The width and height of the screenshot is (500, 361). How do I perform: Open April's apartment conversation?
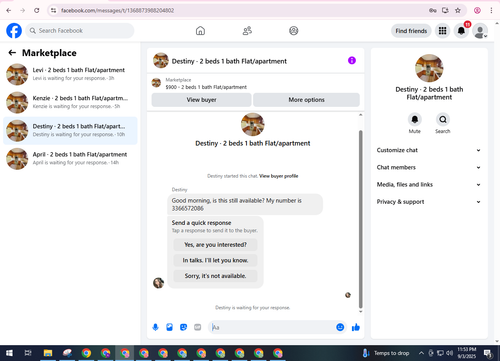(x=70, y=159)
